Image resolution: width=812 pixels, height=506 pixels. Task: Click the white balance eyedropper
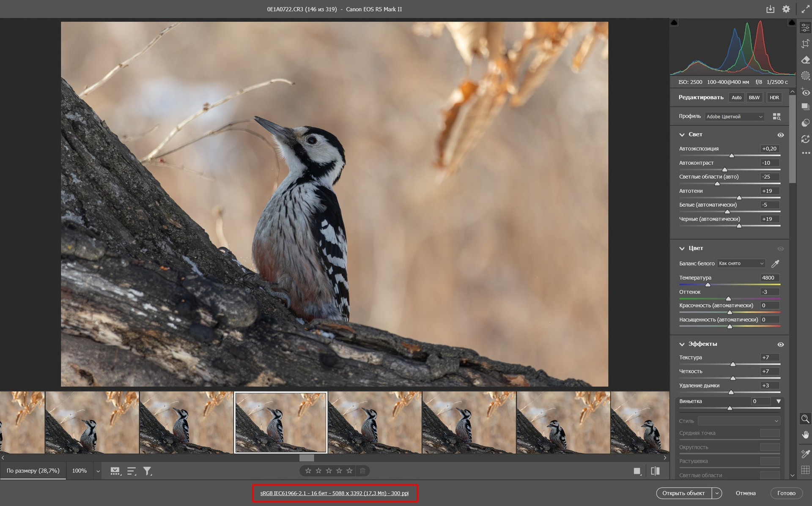775,264
